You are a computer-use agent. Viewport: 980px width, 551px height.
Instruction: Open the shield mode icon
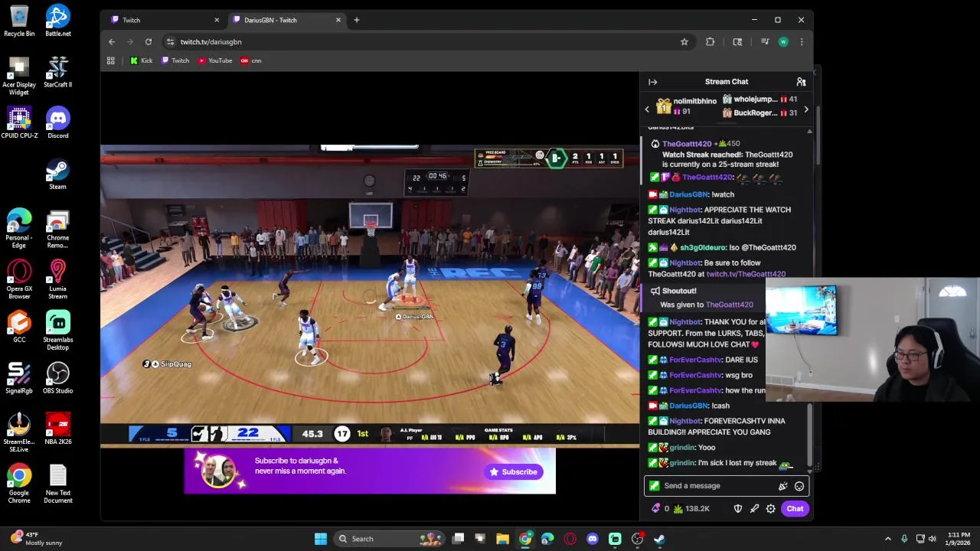[738, 508]
